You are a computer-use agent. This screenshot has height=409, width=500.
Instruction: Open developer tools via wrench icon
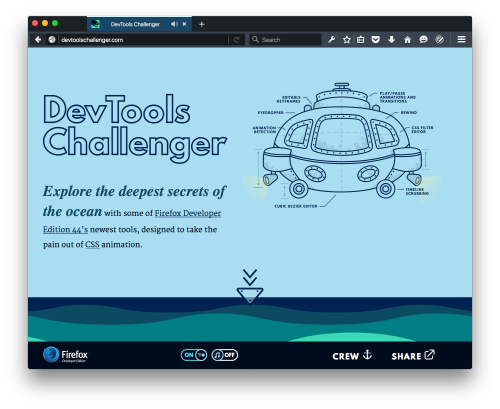coord(331,40)
